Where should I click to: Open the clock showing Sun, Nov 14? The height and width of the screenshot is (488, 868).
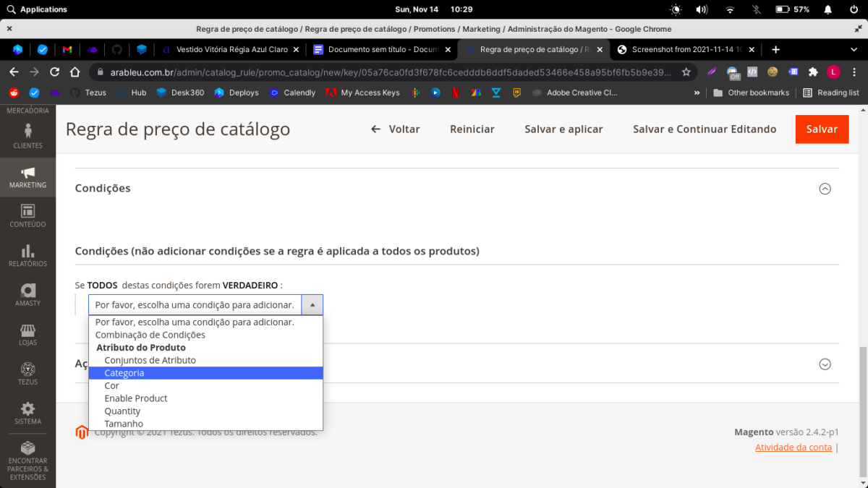(434, 9)
